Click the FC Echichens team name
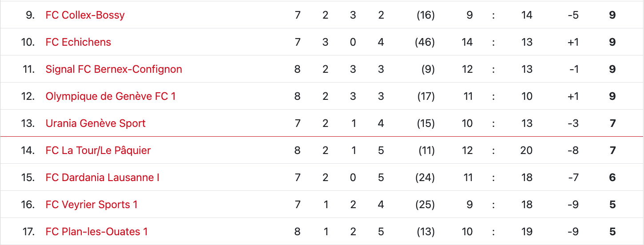 [x=78, y=42]
